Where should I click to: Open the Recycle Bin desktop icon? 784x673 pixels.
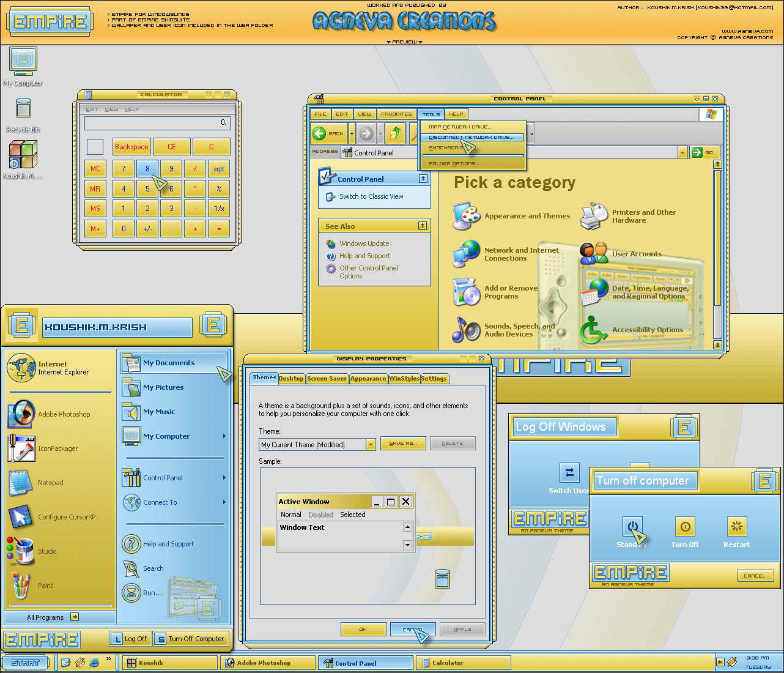coord(23,110)
